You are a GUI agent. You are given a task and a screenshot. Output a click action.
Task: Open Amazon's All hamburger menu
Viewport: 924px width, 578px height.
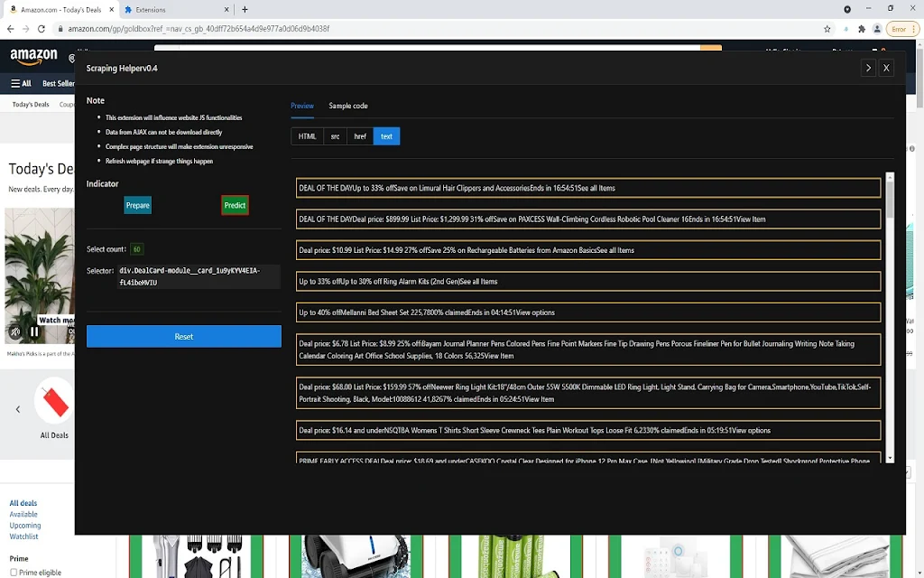coord(21,84)
